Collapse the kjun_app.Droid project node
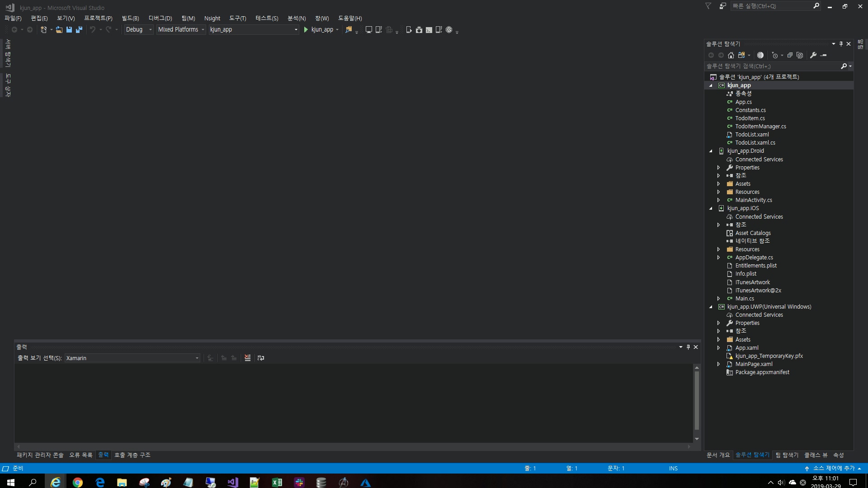This screenshot has height=488, width=868. click(711, 151)
